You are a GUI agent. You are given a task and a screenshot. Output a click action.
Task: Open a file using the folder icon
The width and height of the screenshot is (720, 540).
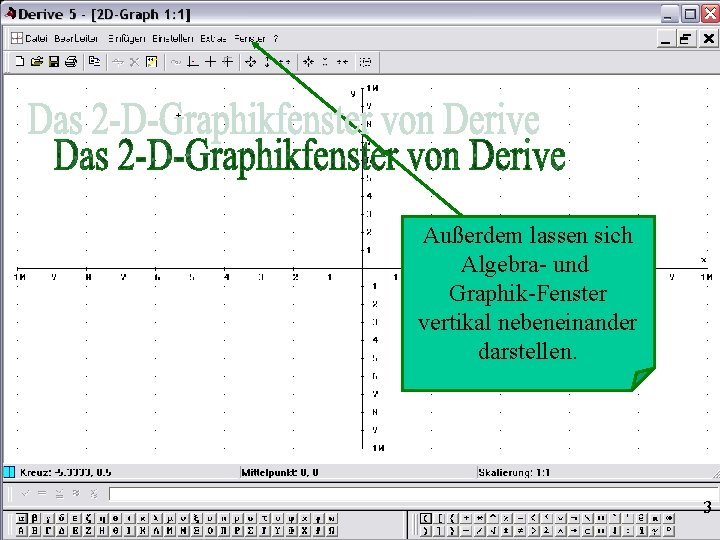[x=37, y=62]
